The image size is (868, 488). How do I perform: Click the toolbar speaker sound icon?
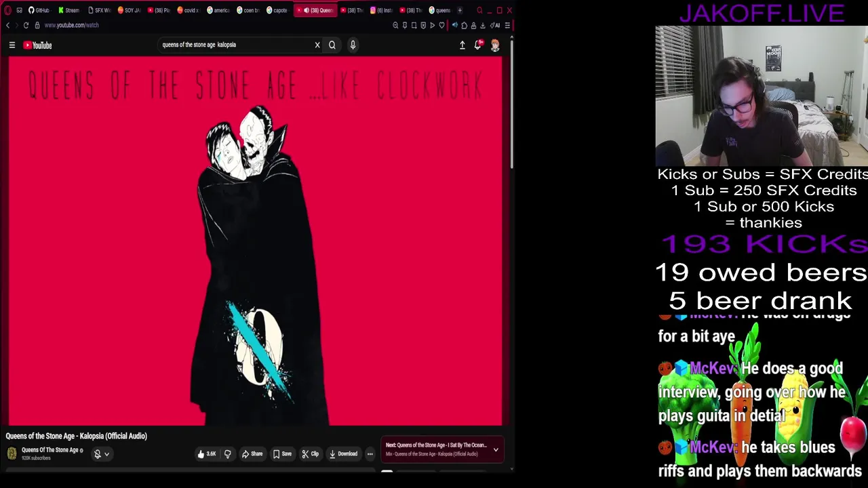point(455,25)
